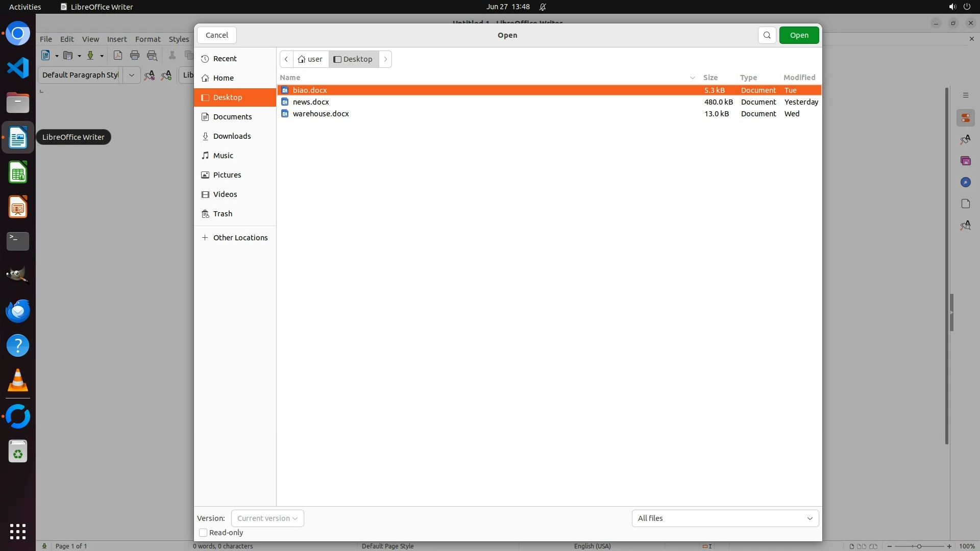Open Thunderbird mail from the dock

[x=18, y=311]
